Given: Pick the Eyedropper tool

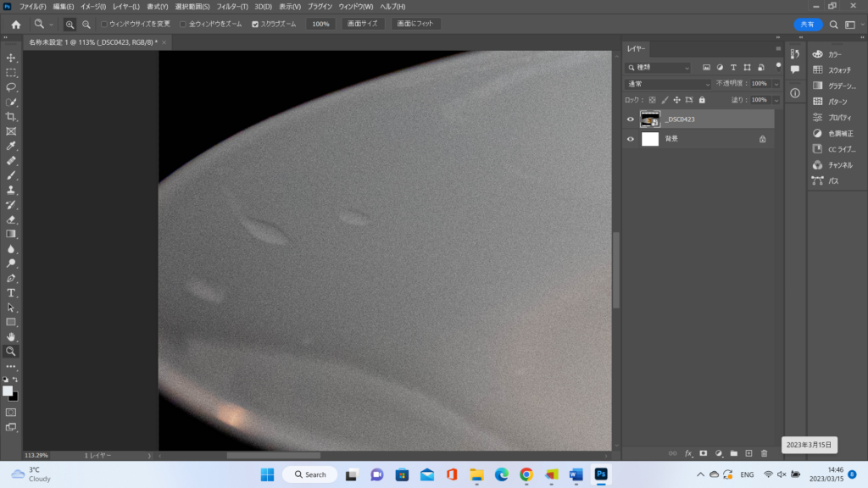Looking at the screenshot, I should (11, 146).
